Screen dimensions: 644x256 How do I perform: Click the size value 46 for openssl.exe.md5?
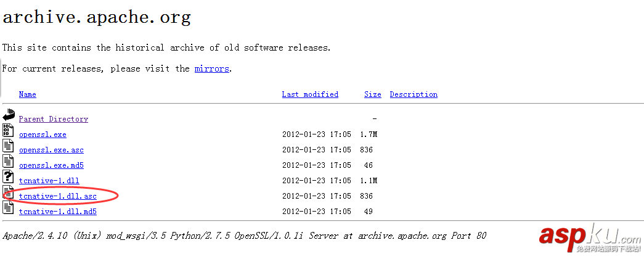(x=368, y=165)
